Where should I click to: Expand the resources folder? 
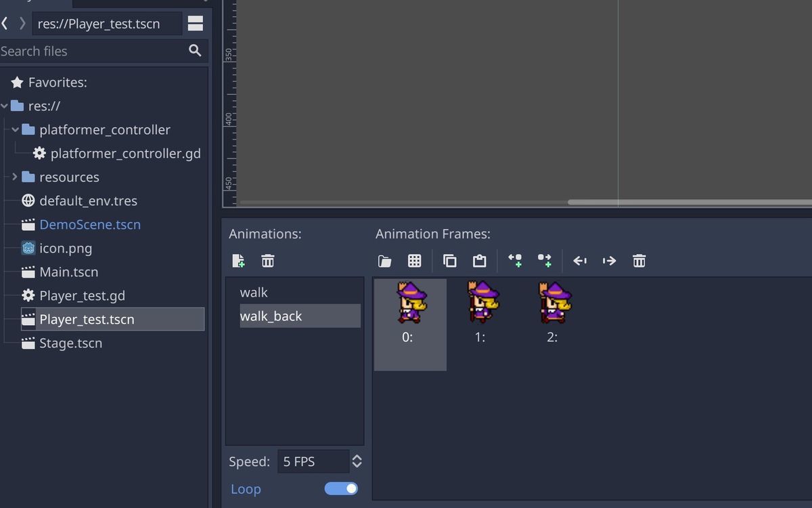click(15, 177)
